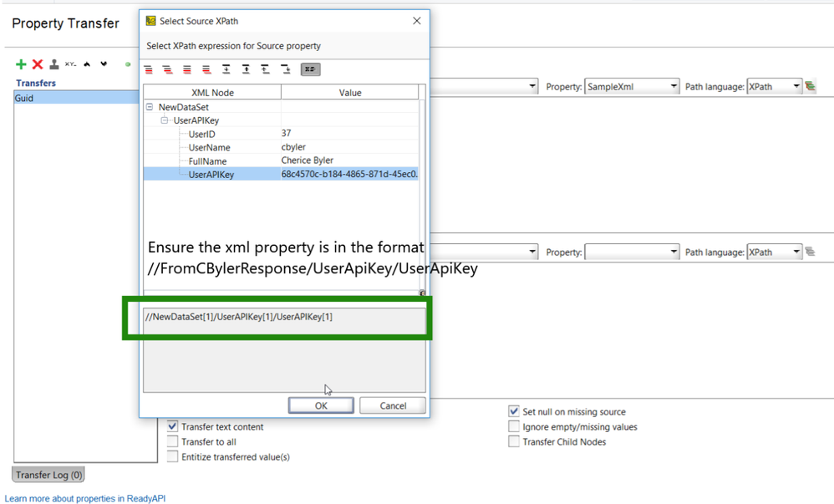Click XPath wizard icon beside source Path language
Image resolution: width=834 pixels, height=504 pixels.
(x=811, y=87)
